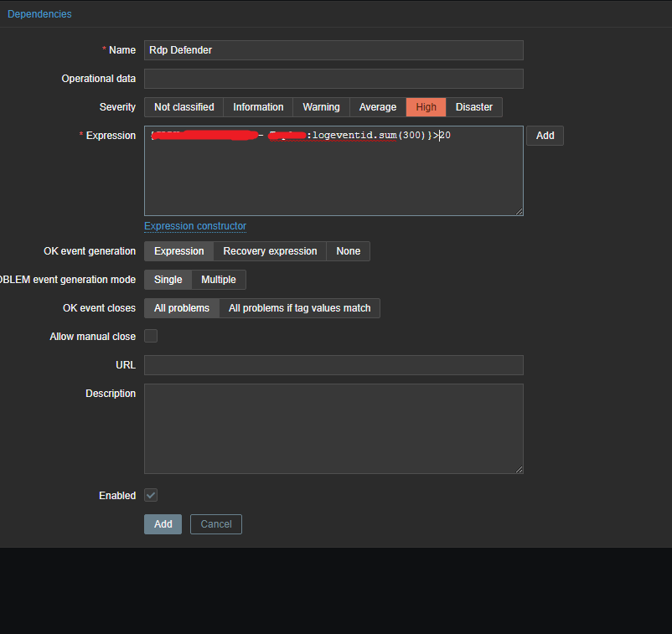
Task: Open the Dependencies tab
Action: tap(39, 14)
